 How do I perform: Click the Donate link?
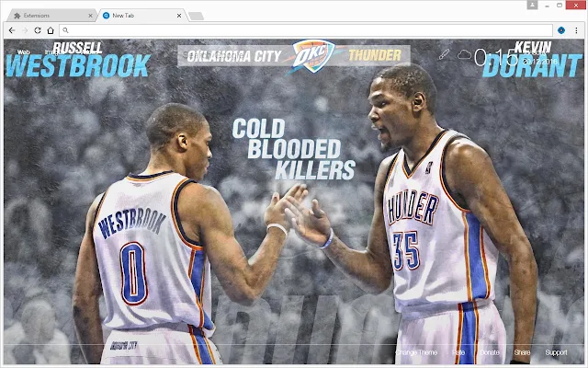pyautogui.click(x=490, y=352)
